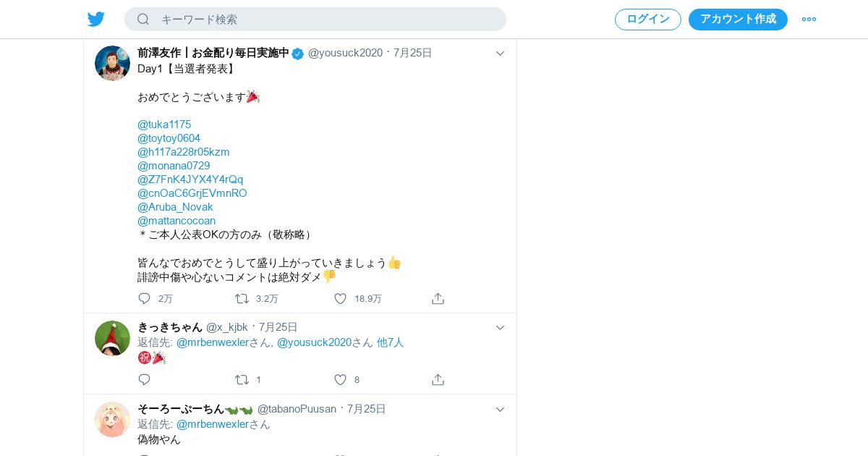Screen dimensions: 868x456
Task: Open chevron menu on そーろーぷーちん's reply
Action: point(500,410)
